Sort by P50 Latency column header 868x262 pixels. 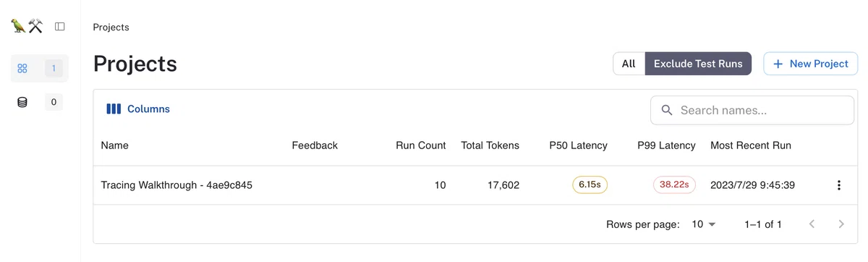[579, 145]
